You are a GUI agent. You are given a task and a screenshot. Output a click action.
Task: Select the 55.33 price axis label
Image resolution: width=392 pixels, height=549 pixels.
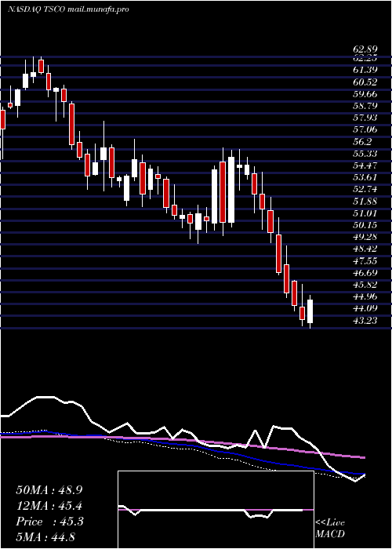pyautogui.click(x=365, y=154)
